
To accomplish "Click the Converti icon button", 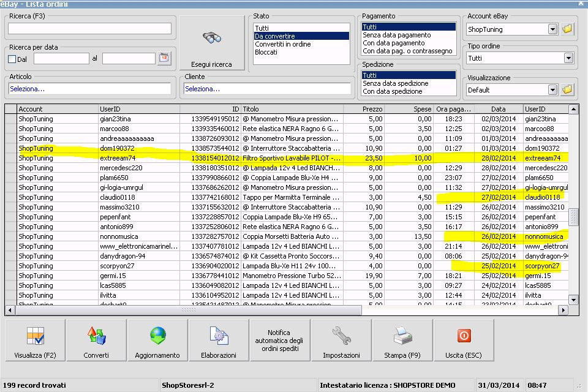I will 96,341.
